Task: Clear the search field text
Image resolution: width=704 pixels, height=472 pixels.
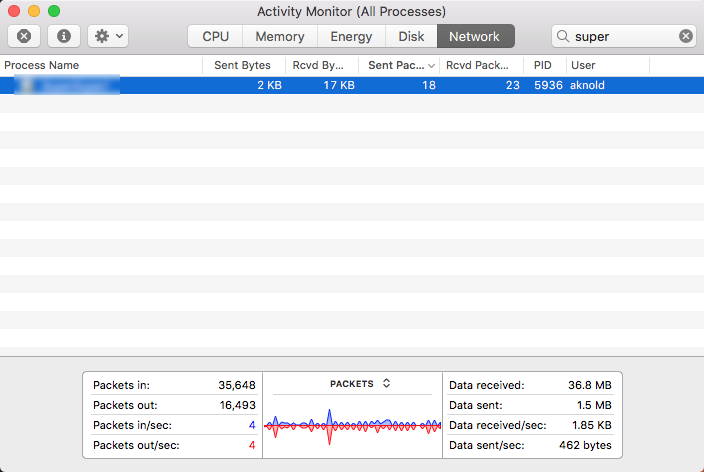Action: click(x=686, y=36)
